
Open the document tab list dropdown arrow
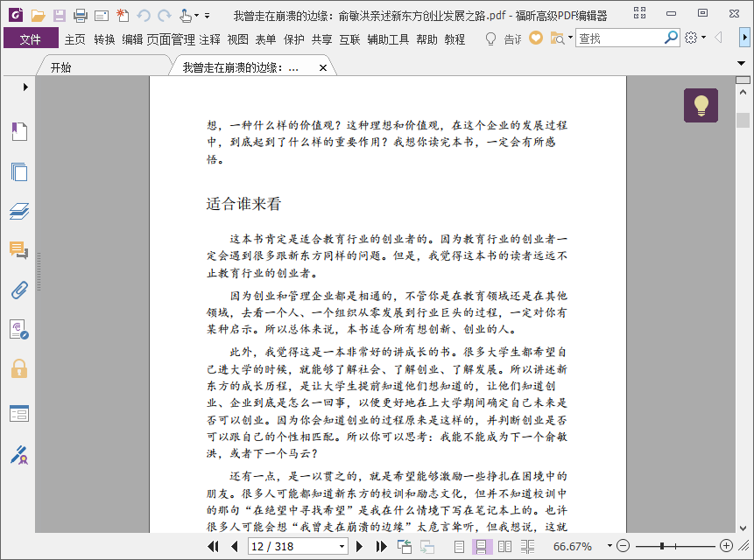741,63
